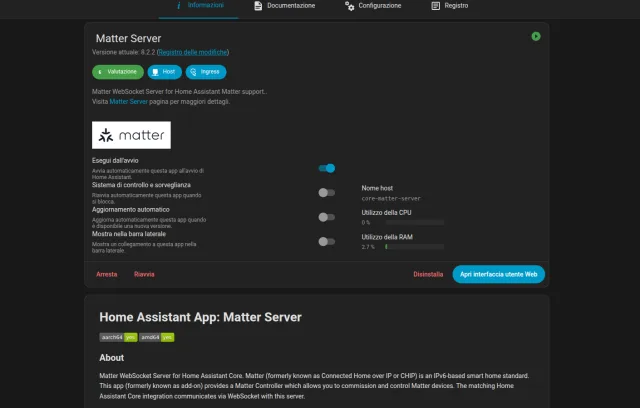
Task: Click the core-matter-server hostname text
Action: [391, 198]
